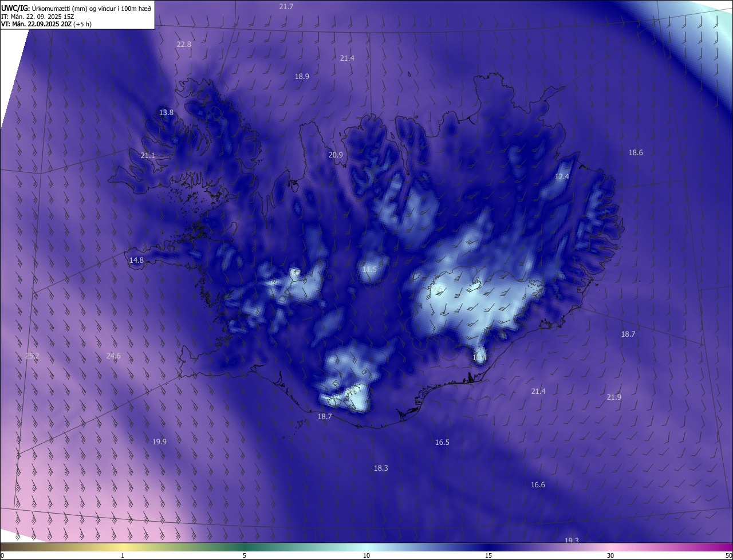Click the 18.6 value label

pos(636,152)
